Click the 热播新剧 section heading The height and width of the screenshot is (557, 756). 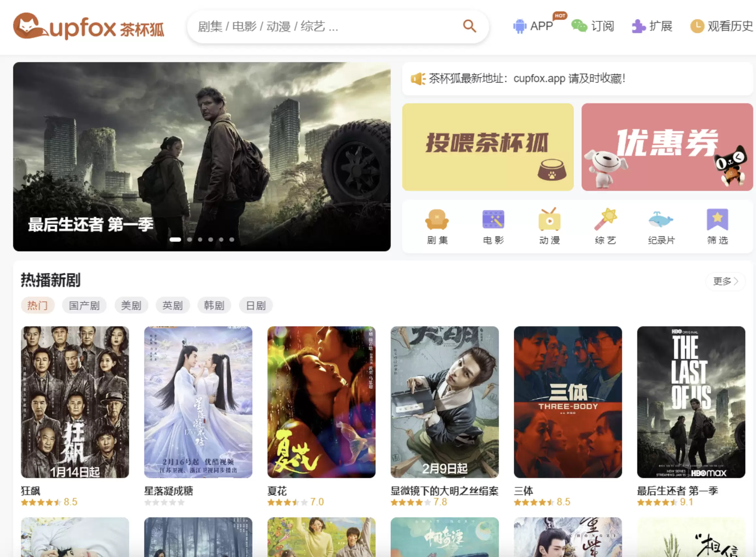pos(51,280)
